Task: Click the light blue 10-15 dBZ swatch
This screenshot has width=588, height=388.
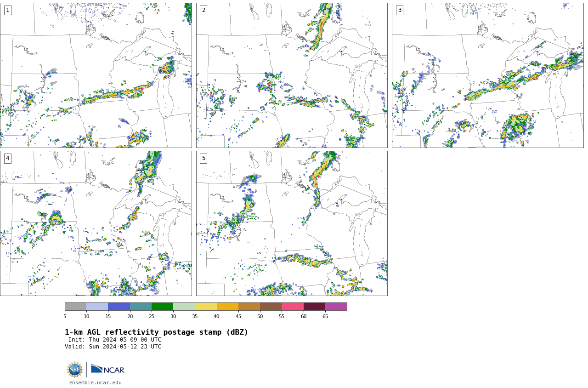Action: pyautogui.click(x=97, y=307)
